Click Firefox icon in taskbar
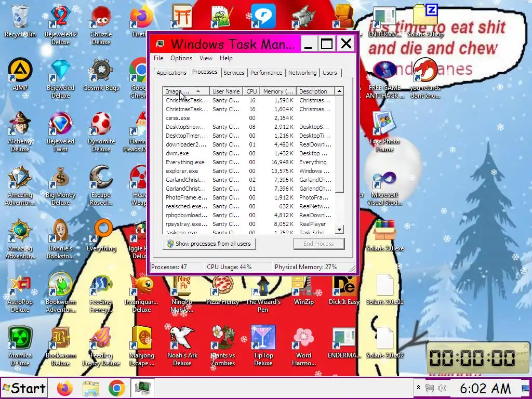This screenshot has width=532, height=399. click(64, 388)
